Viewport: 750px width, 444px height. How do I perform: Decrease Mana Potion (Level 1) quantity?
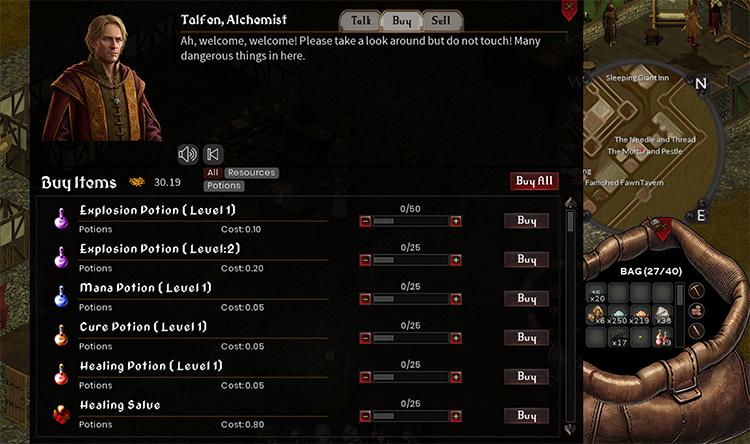pyautogui.click(x=365, y=299)
